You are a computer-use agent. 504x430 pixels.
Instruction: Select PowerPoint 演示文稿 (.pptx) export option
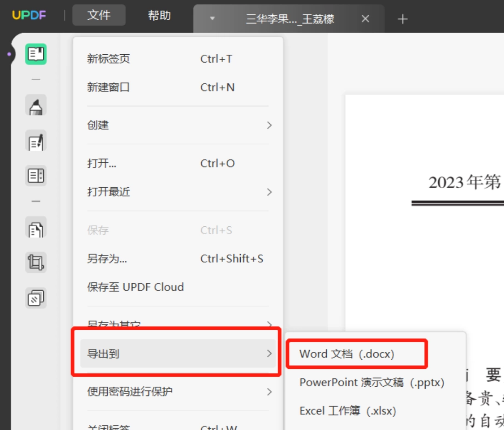coord(372,382)
